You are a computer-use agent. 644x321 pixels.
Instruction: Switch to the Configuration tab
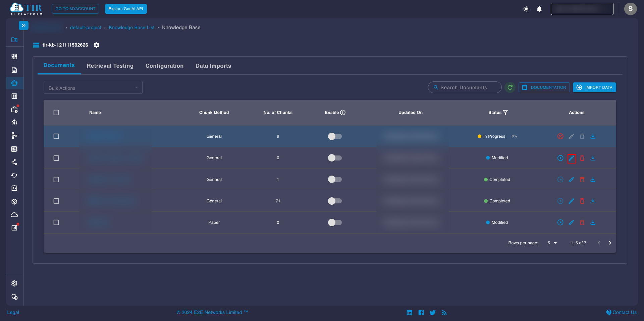[164, 66]
